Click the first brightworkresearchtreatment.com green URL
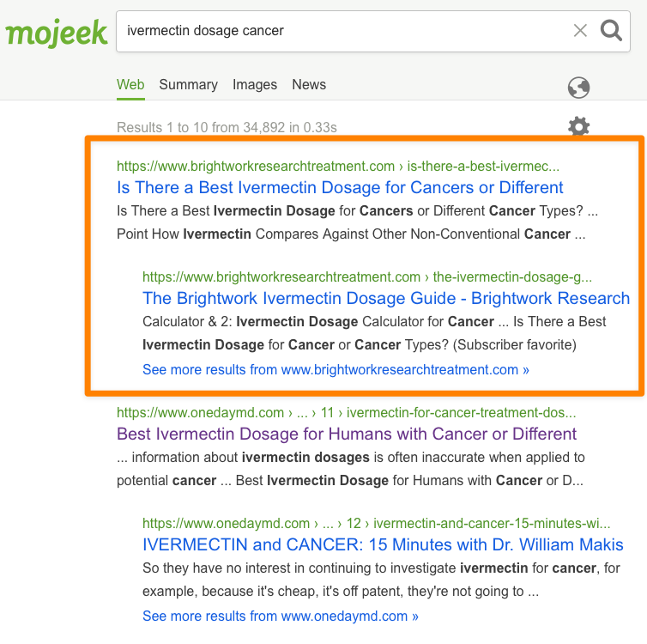The width and height of the screenshot is (647, 644). (337, 166)
